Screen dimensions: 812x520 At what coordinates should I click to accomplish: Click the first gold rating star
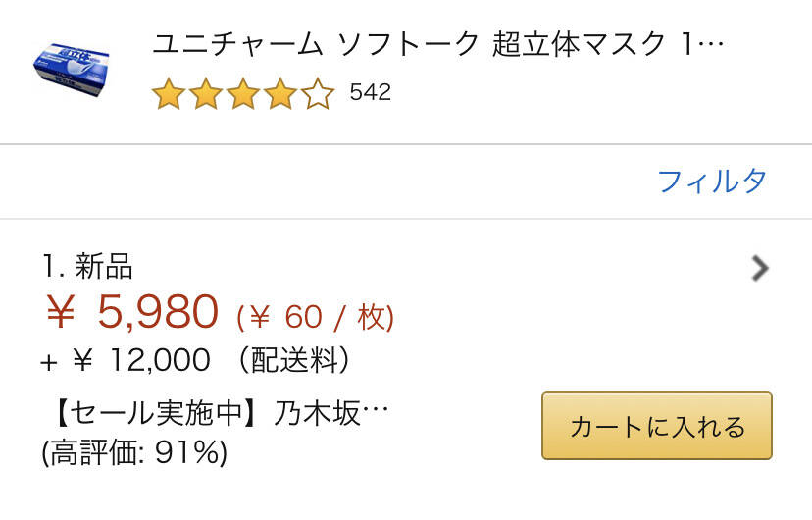tap(169, 94)
